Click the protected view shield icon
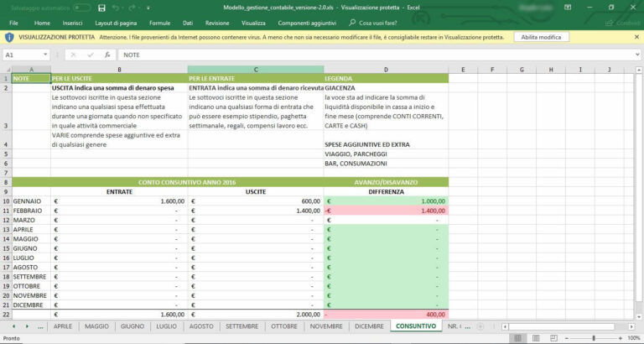The image size is (644, 344). click(9, 37)
